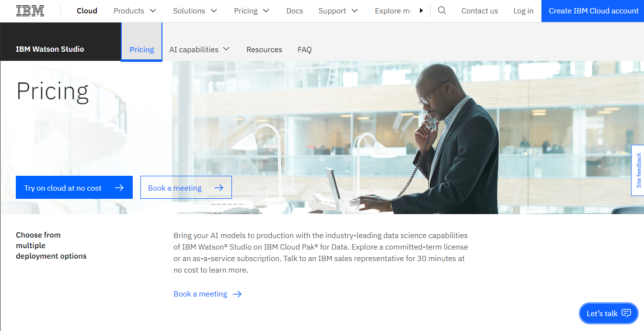This screenshot has width=644, height=331.
Task: Open the top Pricing dropdown
Action: [x=252, y=11]
